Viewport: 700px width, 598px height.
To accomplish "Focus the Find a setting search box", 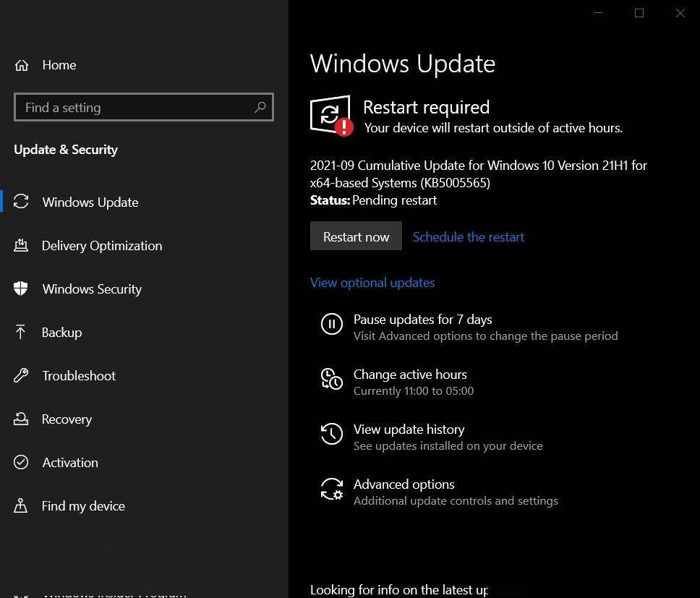I will (144, 107).
